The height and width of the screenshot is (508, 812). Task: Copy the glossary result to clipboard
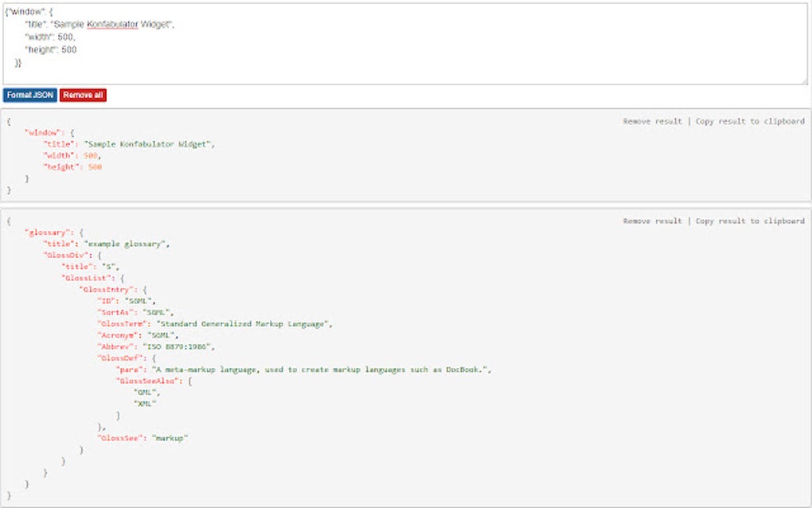click(750, 221)
